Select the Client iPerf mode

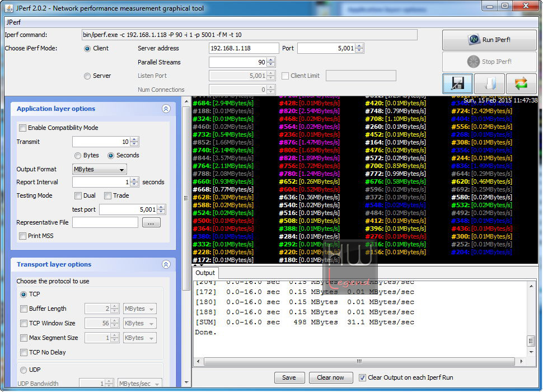87,49
